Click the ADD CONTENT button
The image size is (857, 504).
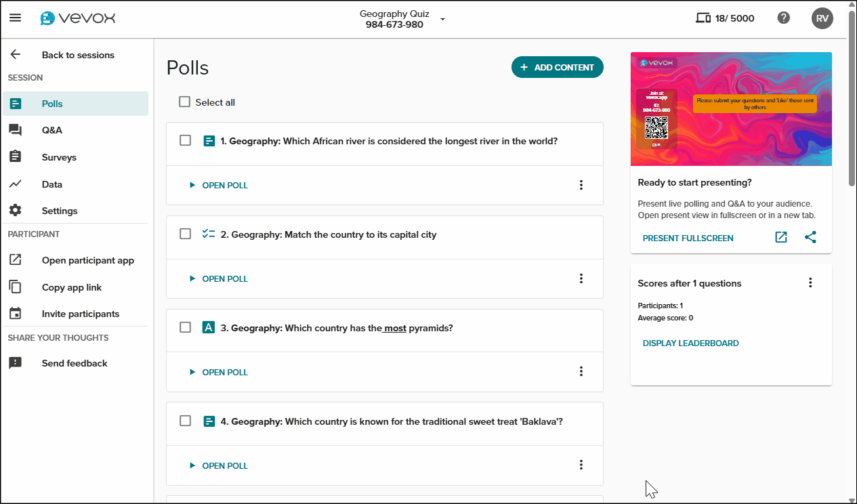coord(557,67)
